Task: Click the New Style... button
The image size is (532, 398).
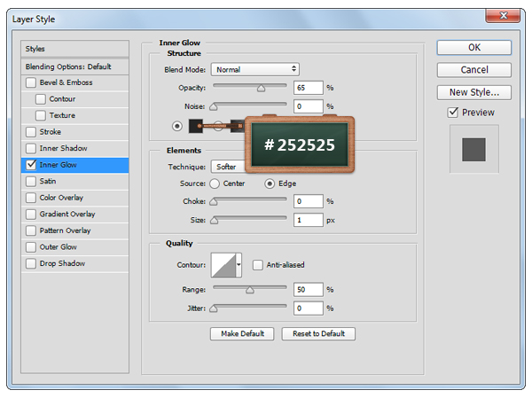Action: click(473, 92)
